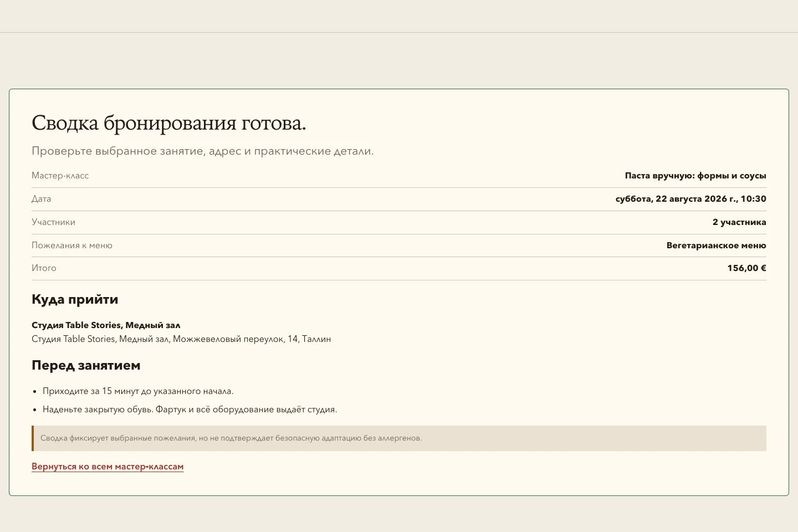Select the studio address line with Таллин
The height and width of the screenshot is (532, 798).
pos(181,339)
